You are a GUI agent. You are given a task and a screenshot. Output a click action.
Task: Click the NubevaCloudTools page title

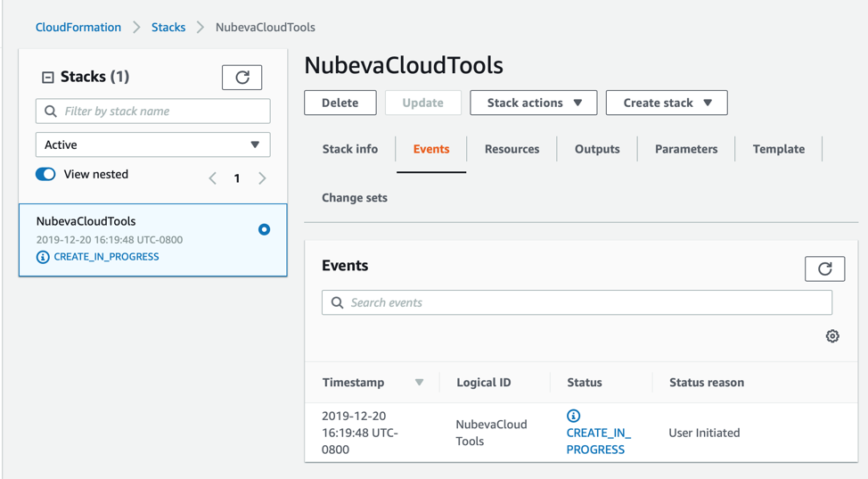click(x=404, y=65)
